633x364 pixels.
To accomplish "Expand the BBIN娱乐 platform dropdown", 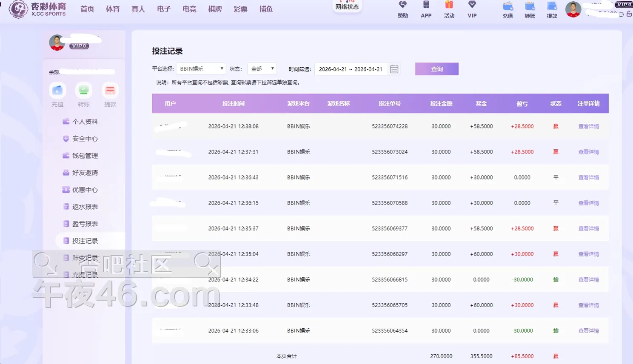I will (x=201, y=69).
